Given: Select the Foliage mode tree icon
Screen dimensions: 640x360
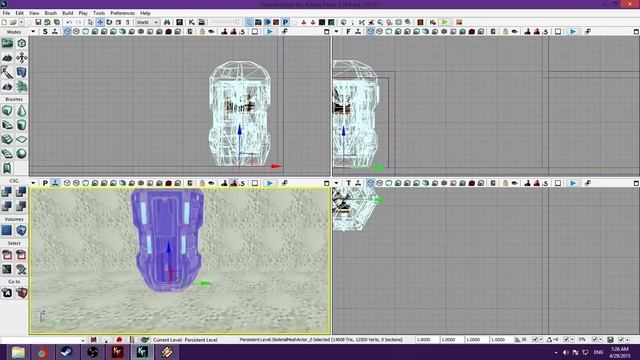Looking at the screenshot, I should (21, 86).
